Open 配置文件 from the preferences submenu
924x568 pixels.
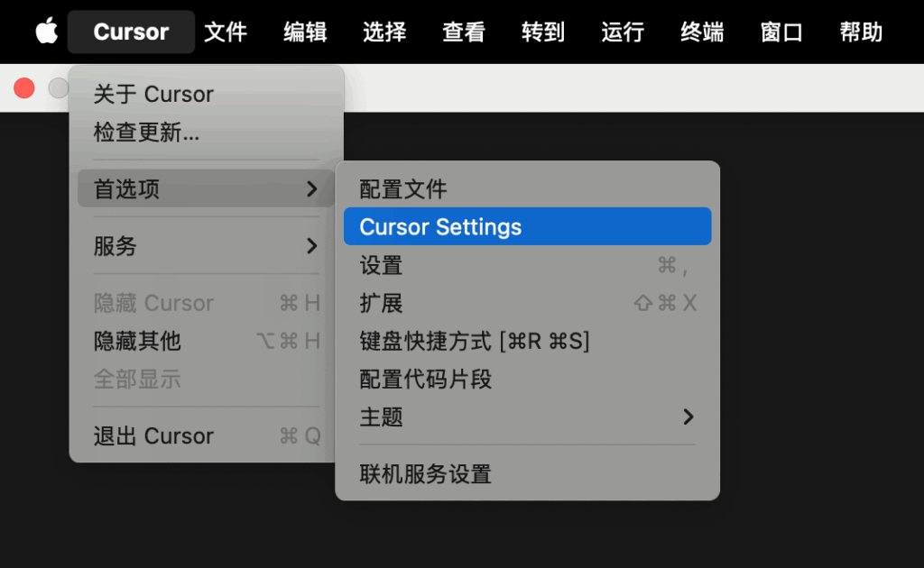point(403,189)
